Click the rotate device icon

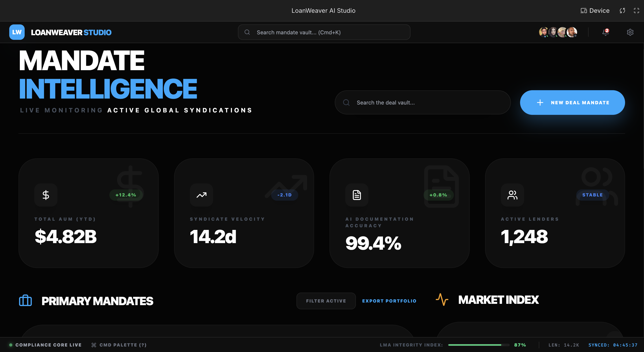[x=622, y=11]
